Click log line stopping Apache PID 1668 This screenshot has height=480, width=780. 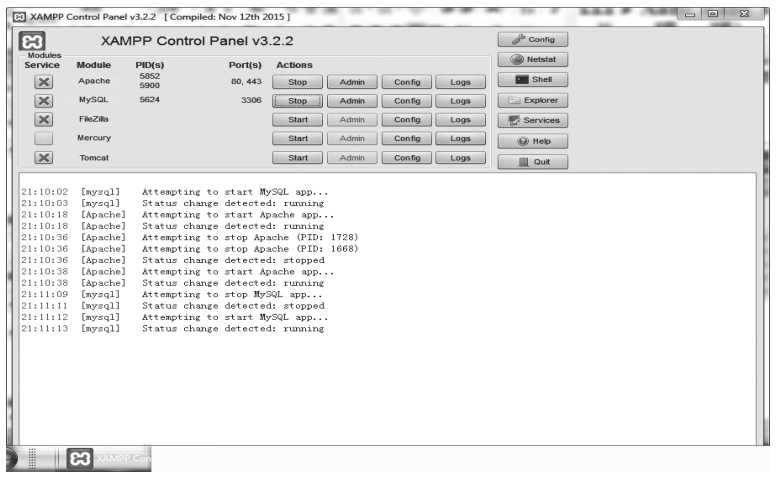[190, 249]
